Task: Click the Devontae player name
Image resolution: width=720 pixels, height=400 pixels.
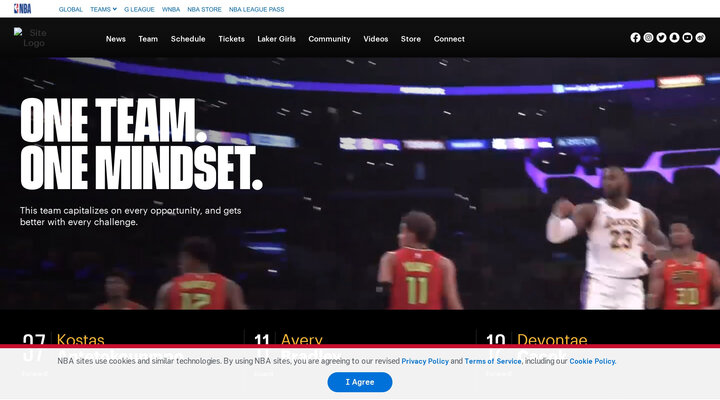Action: (x=552, y=339)
